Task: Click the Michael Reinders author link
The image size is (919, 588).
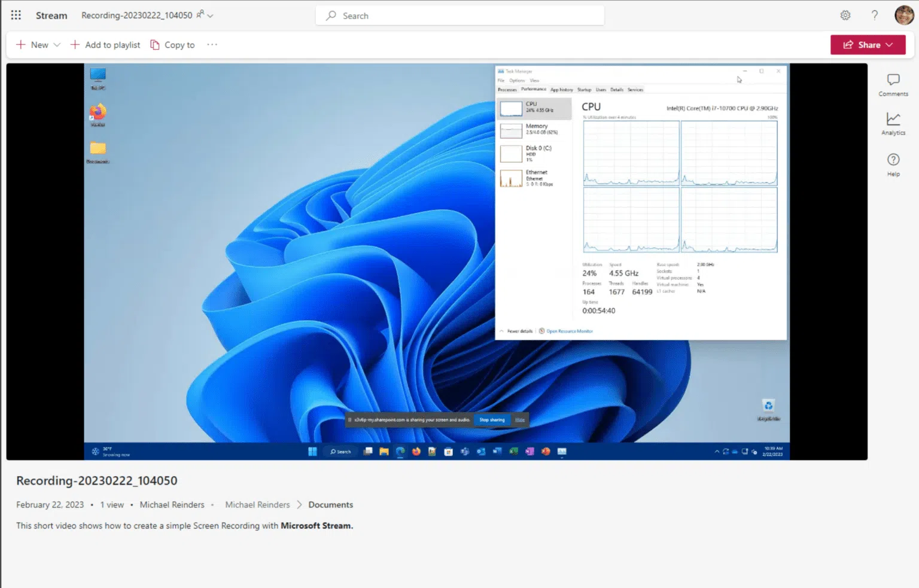Action: tap(172, 504)
